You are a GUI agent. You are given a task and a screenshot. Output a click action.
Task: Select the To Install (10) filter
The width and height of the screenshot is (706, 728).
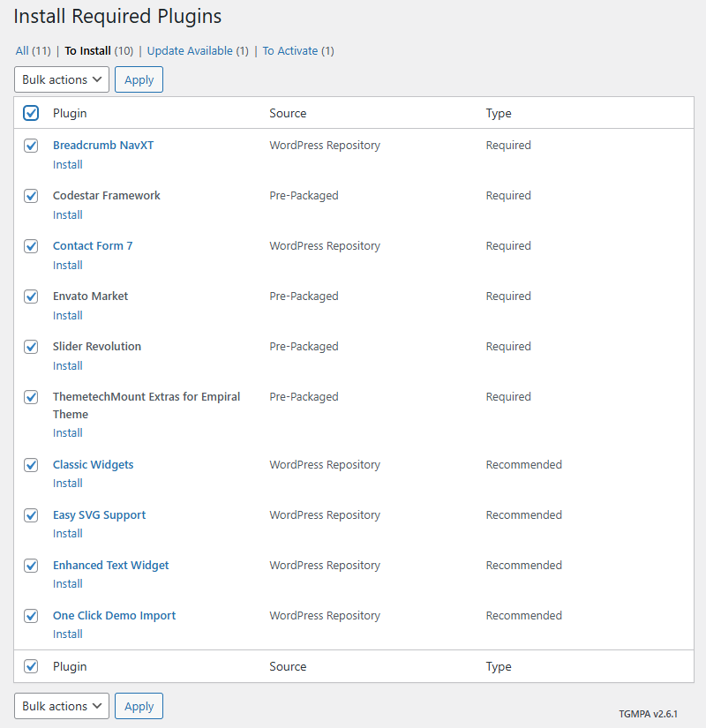[99, 50]
